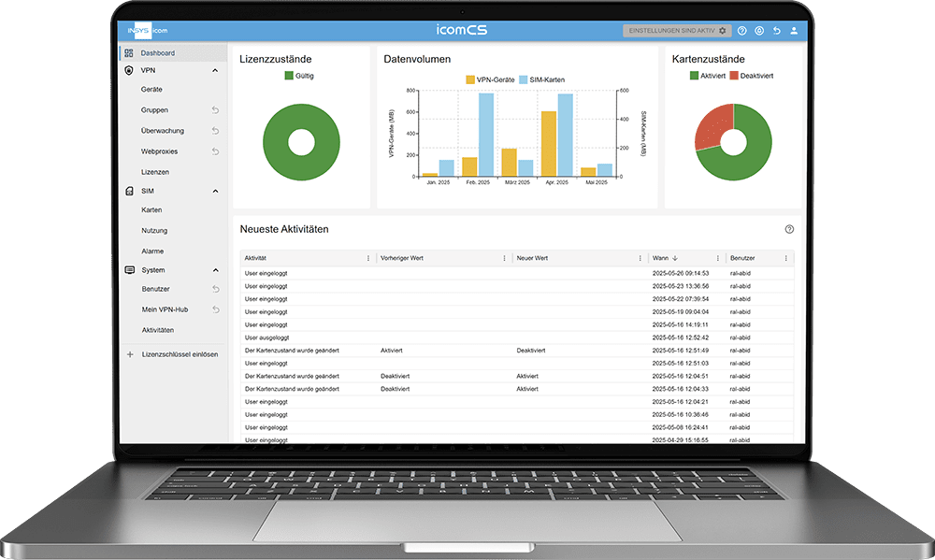Click the undo icon next to Benutzer
Viewport: 935px width, 560px height.
point(216,289)
